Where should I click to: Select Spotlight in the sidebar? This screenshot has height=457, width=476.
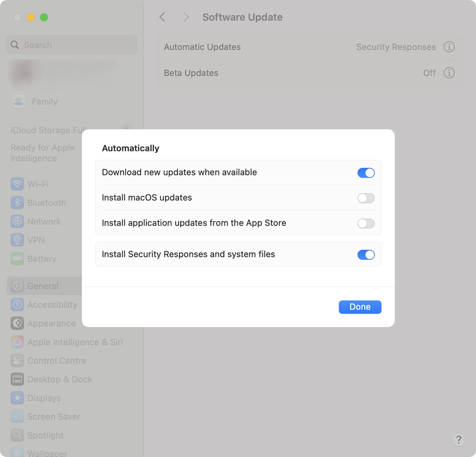[x=45, y=435]
